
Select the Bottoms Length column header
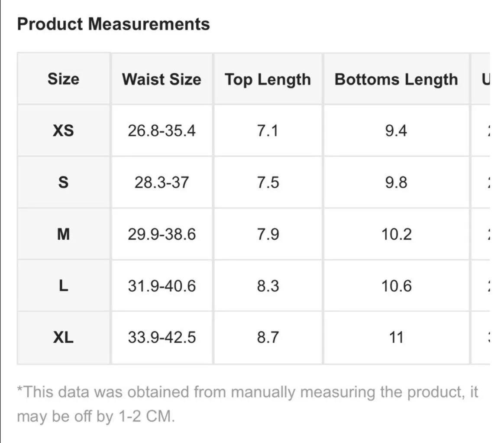coord(396,79)
